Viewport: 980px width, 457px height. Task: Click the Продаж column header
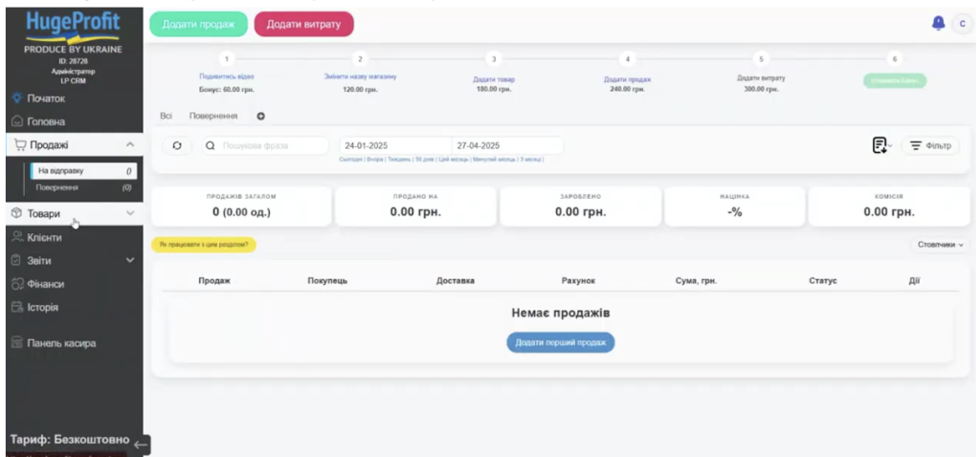coord(214,281)
